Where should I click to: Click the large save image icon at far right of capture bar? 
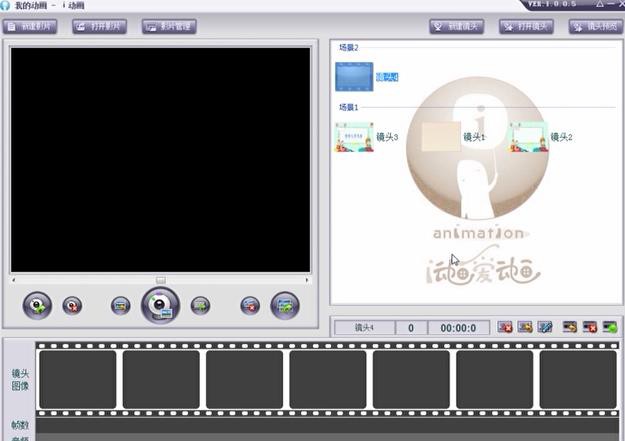tap(285, 306)
